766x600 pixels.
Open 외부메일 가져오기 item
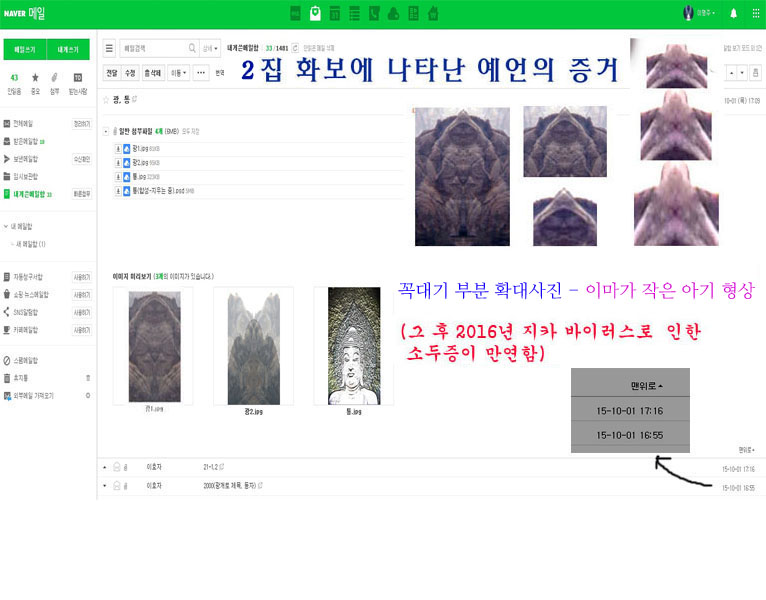click(x=33, y=396)
